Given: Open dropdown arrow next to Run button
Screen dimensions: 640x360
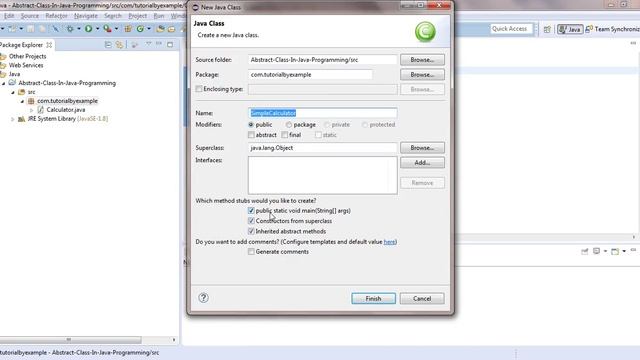Looking at the screenshot, I should tap(98, 29).
